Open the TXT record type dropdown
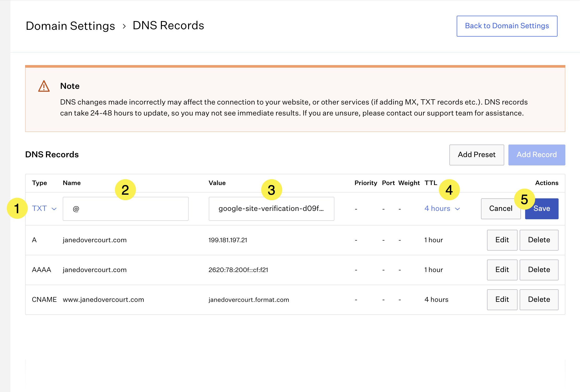Viewport: 580px width, 392px height. 44,209
